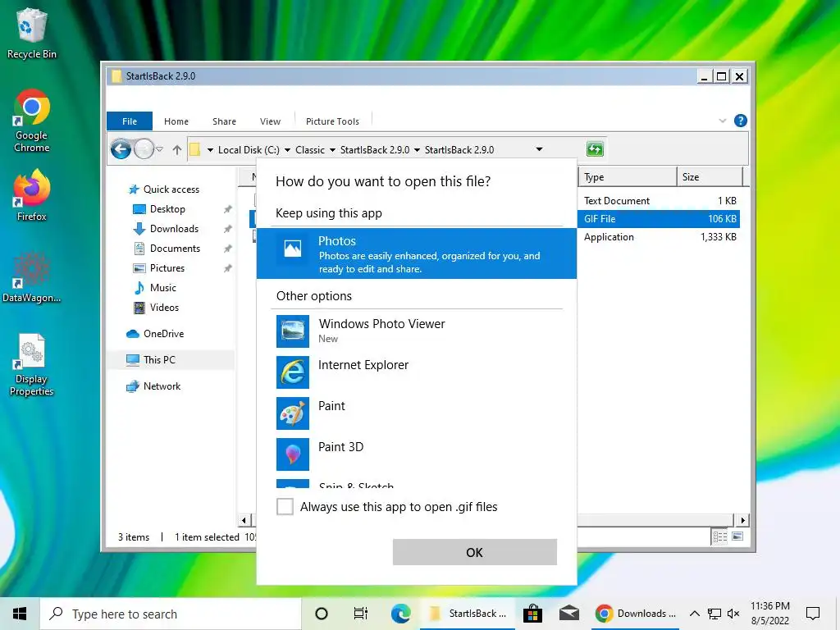Select Internet Explorer to open file

click(416, 372)
